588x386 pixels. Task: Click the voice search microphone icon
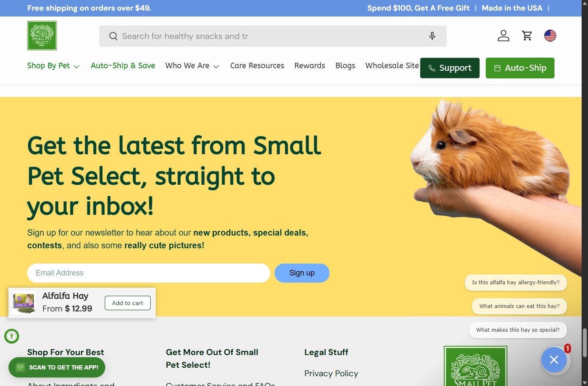432,36
